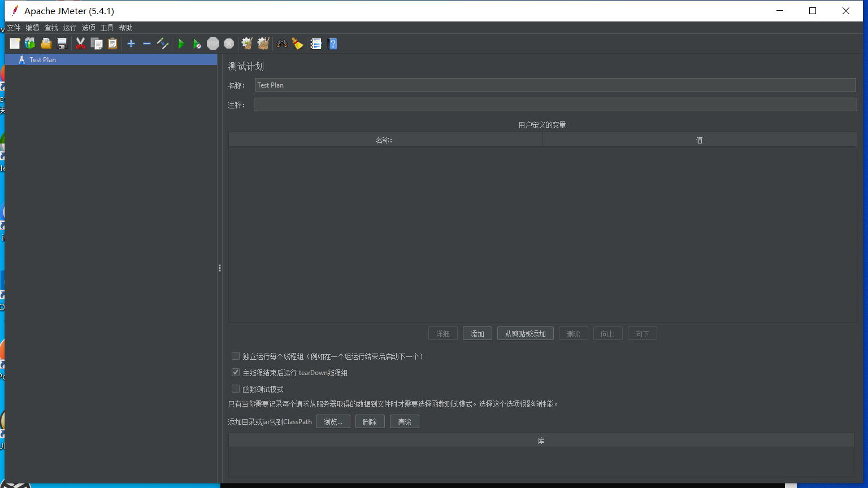Viewport: 868px width, 488px height.
Task: Click the 向下 button
Action: tap(643, 333)
